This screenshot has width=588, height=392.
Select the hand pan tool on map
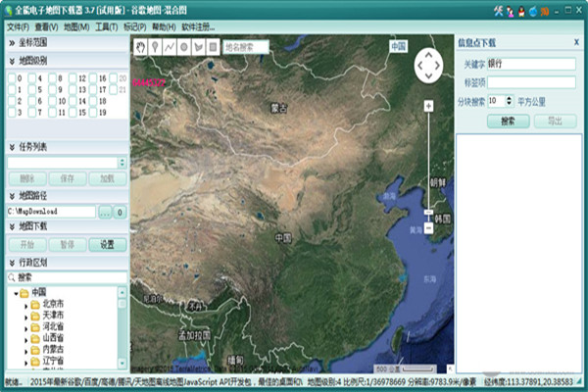point(140,46)
